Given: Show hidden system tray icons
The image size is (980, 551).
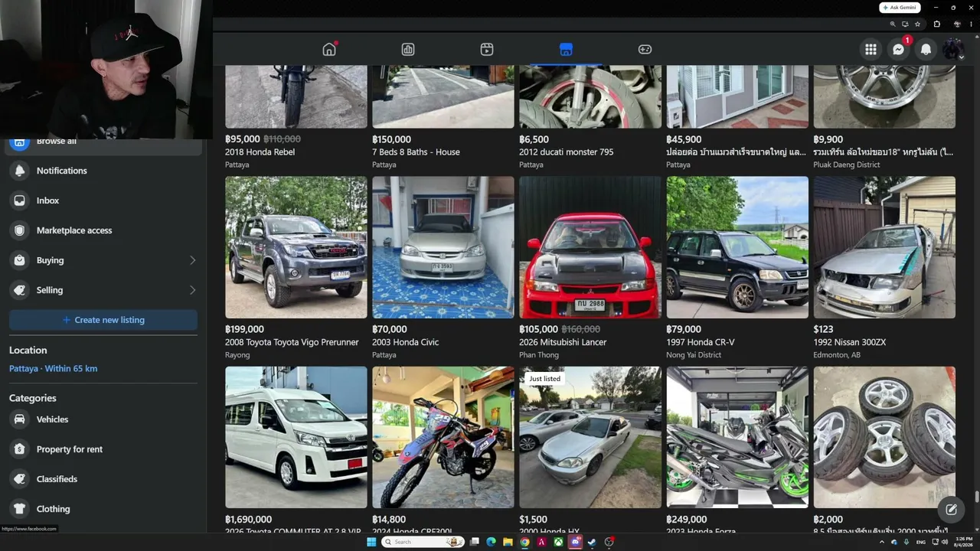Looking at the screenshot, I should (x=881, y=542).
